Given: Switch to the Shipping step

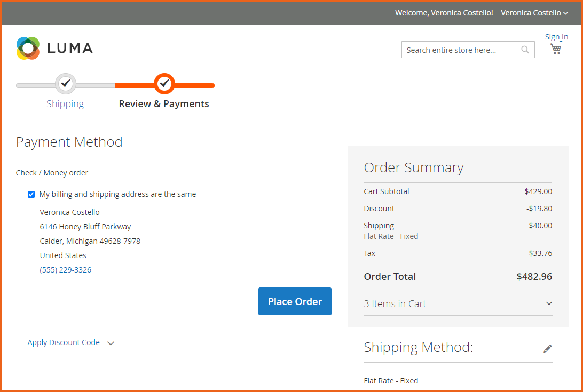Looking at the screenshot, I should click(65, 103).
